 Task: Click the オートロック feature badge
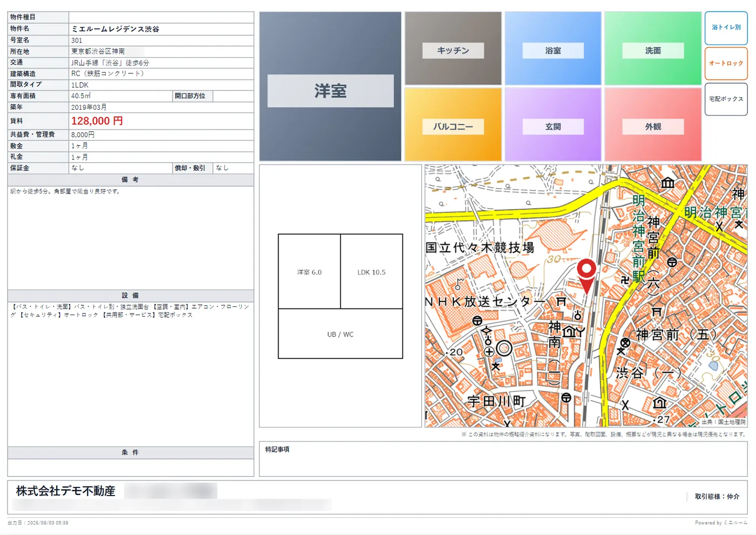(726, 63)
